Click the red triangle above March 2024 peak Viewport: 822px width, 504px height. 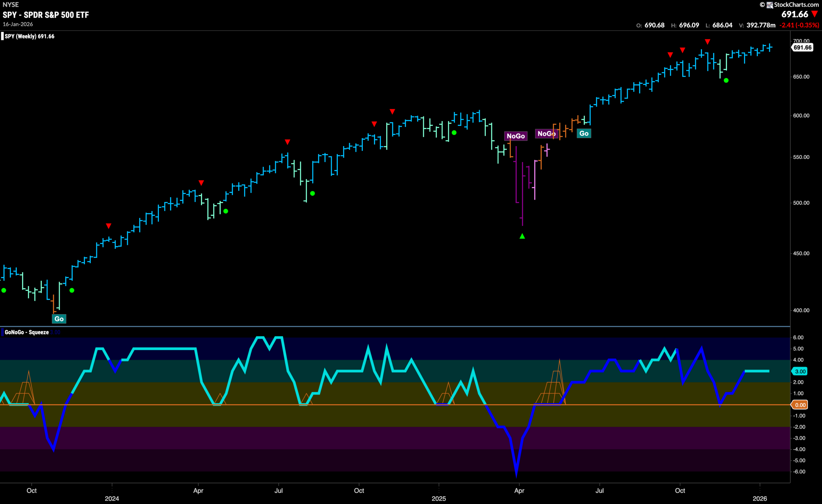click(201, 183)
